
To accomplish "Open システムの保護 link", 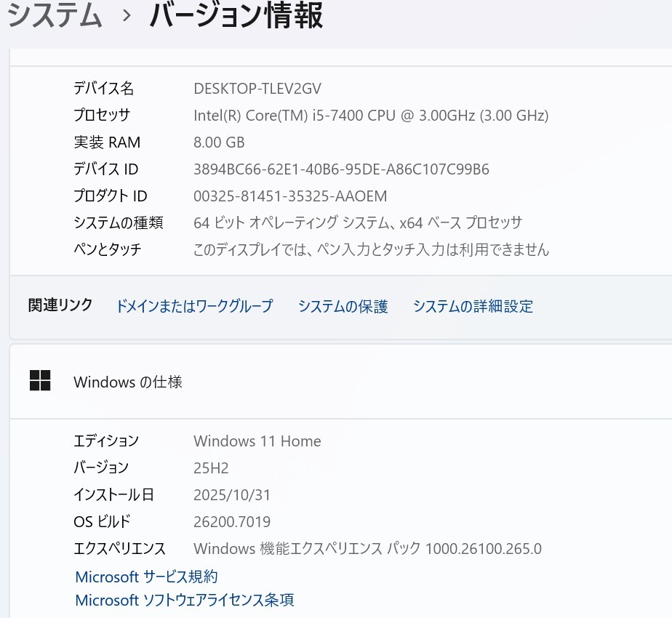I will pos(343,306).
